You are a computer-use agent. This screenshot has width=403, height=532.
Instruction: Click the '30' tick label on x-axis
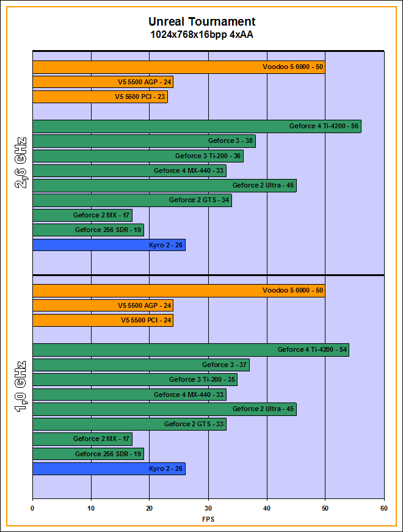coord(208,508)
